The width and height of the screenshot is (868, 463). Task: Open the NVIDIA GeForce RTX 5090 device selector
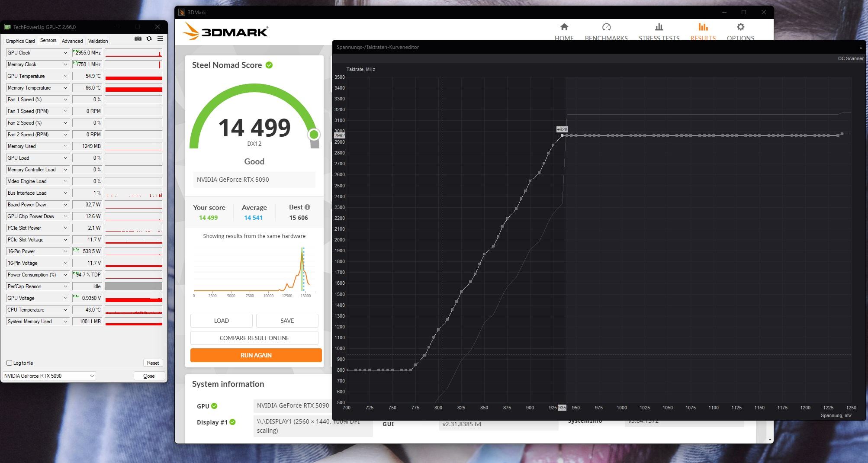point(49,376)
